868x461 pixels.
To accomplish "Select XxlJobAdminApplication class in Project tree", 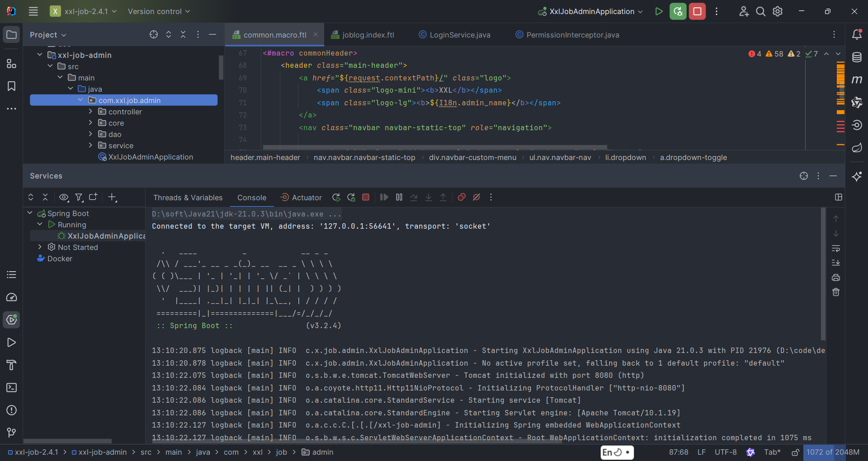I will point(146,157).
